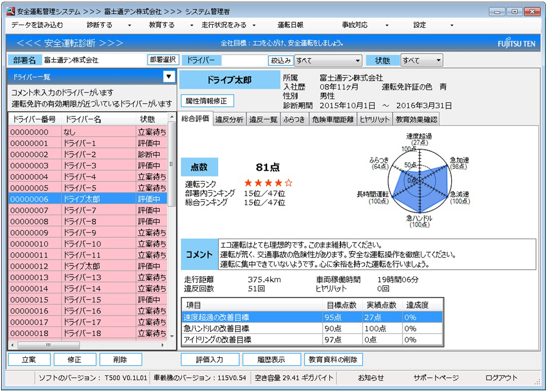
Task: Click the app icon in title bar
Action: point(11,11)
